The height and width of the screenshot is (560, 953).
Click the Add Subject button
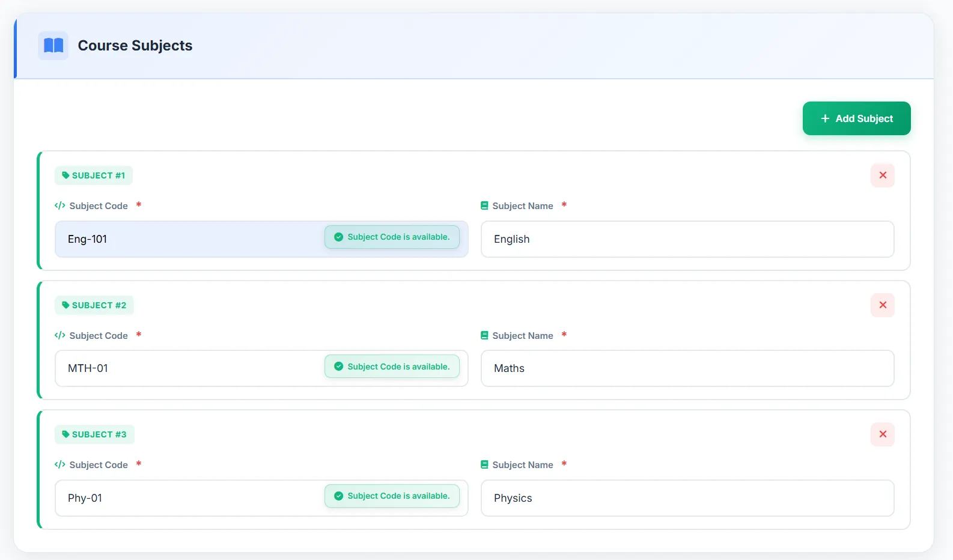tap(856, 118)
